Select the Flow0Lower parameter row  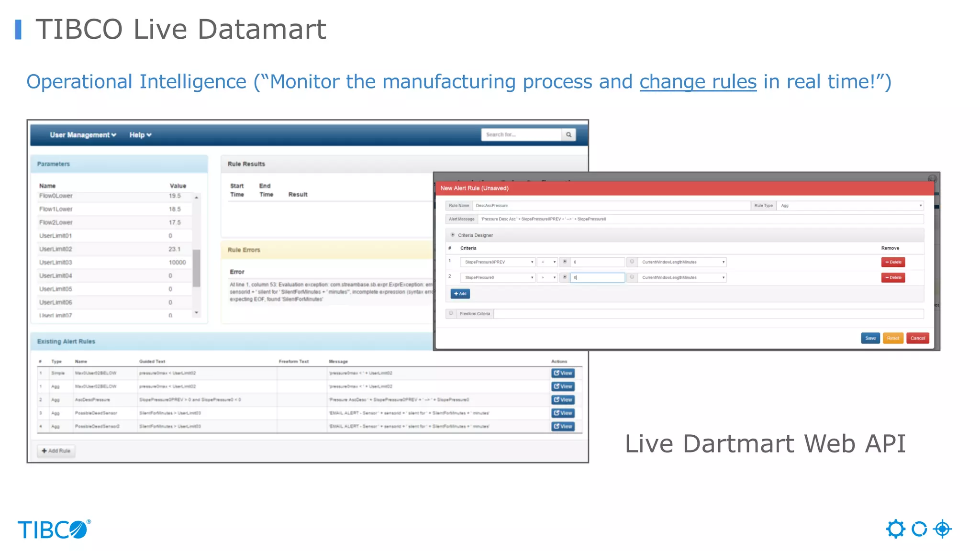click(x=115, y=196)
